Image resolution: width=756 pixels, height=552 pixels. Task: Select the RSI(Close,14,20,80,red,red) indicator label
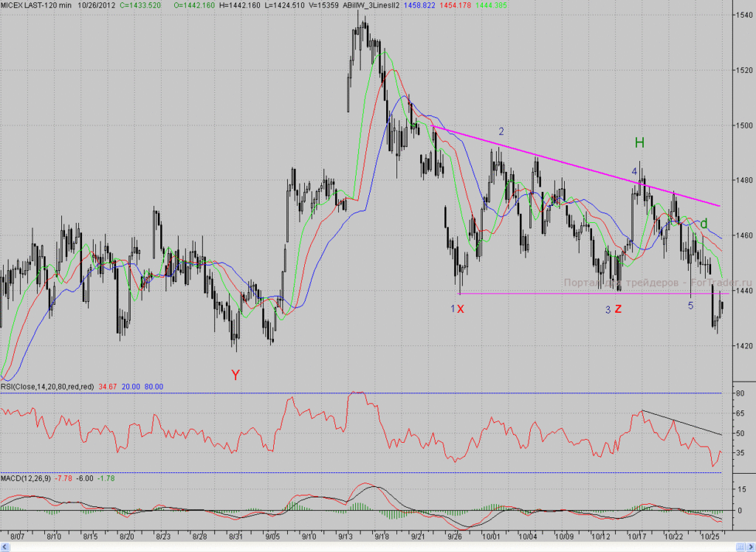pyautogui.click(x=47, y=387)
